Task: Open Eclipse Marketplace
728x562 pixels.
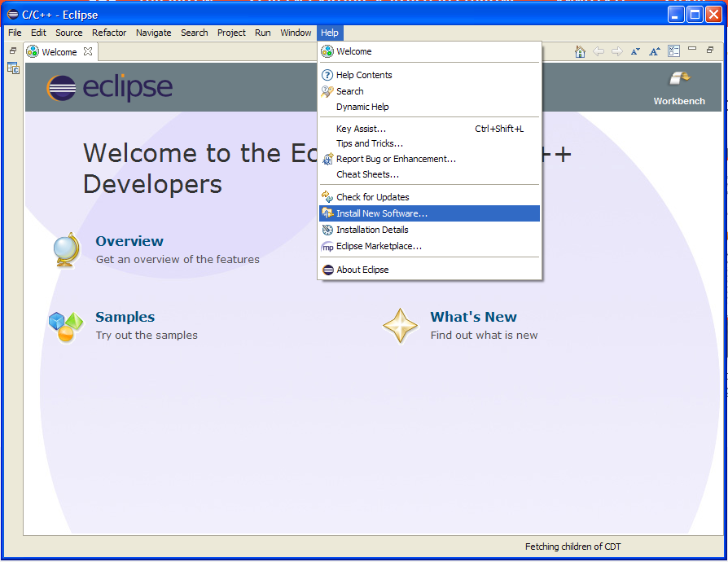Action: click(x=429, y=246)
